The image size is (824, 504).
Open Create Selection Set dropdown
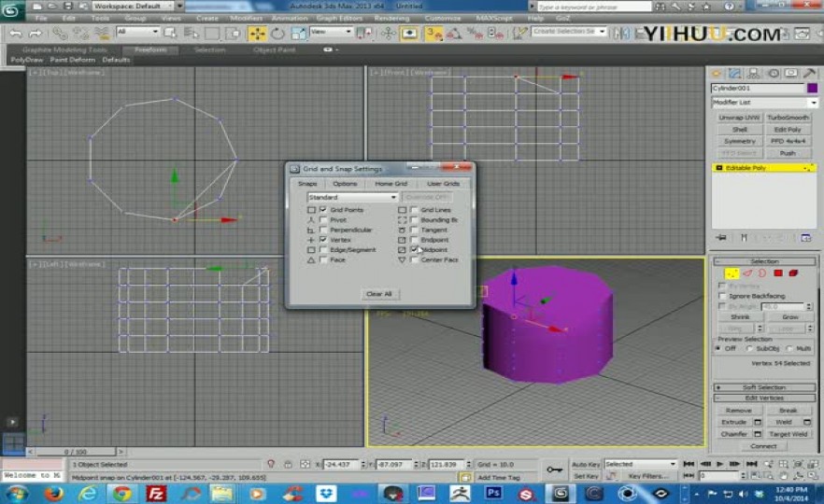tap(569, 32)
